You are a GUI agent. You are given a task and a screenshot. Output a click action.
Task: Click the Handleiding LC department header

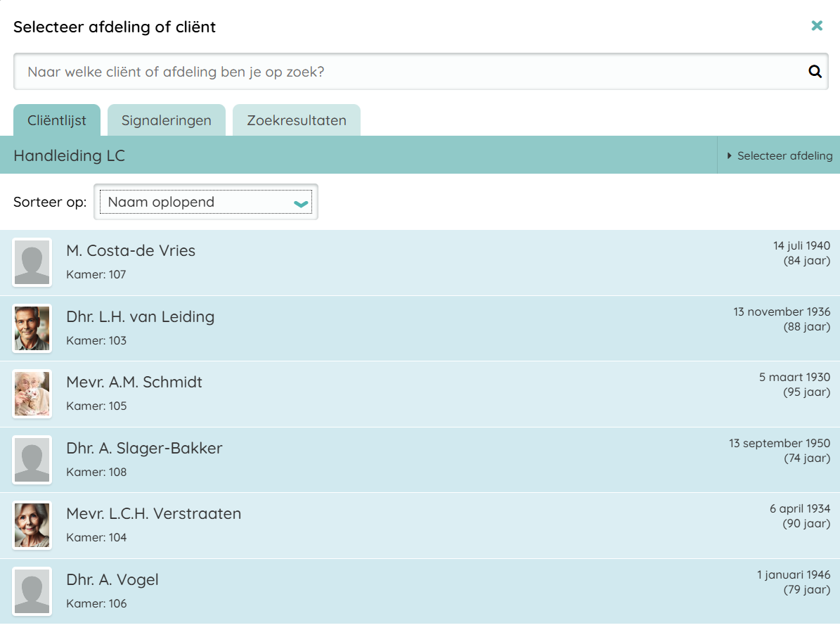[70, 155]
